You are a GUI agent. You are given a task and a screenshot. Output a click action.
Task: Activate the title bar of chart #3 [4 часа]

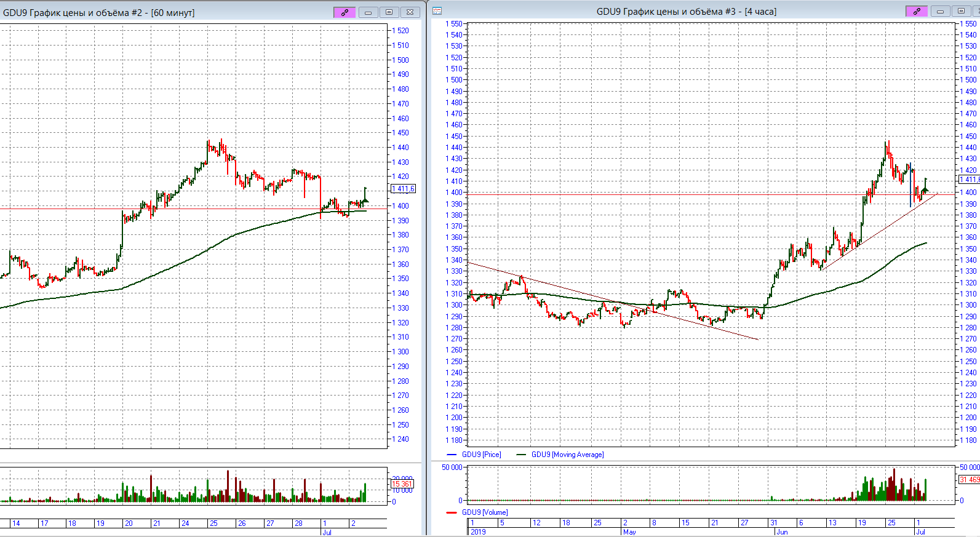coord(686,11)
